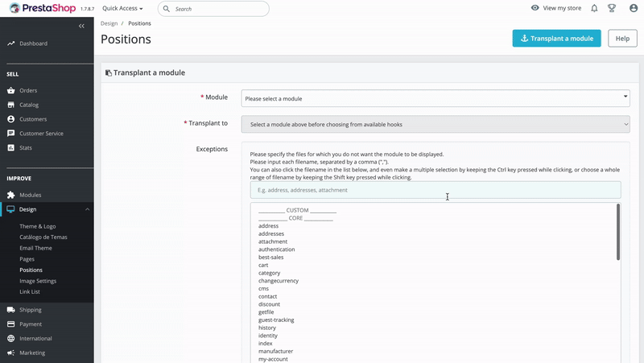
Task: Open the Transplant to hook dropdown
Action: click(436, 125)
